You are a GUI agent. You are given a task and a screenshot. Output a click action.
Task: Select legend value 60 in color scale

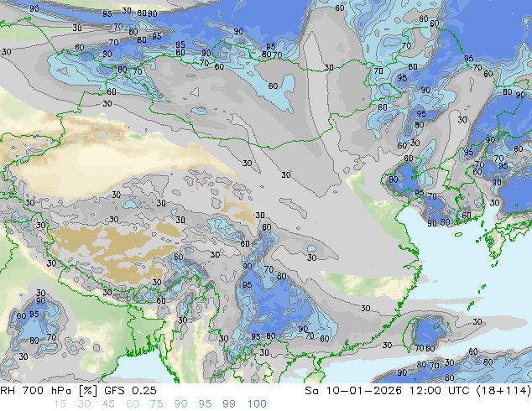(133, 404)
